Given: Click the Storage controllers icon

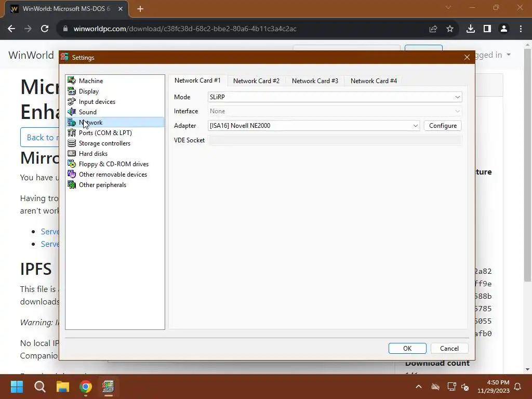Looking at the screenshot, I should coord(72,143).
